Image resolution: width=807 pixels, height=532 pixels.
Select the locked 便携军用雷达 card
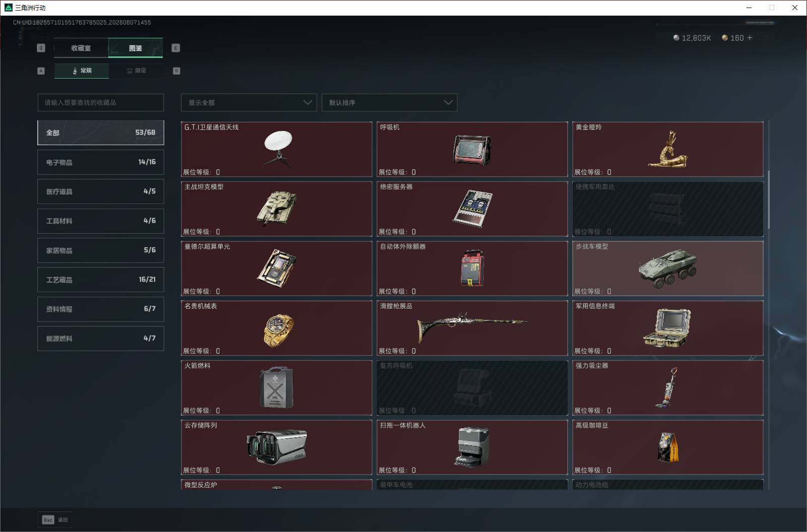[x=668, y=209]
